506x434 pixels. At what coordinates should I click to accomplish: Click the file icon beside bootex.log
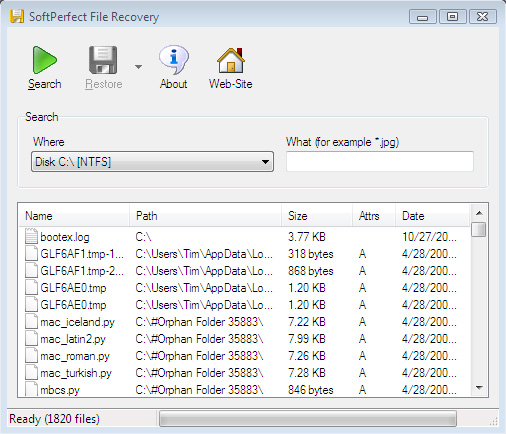pos(31,236)
